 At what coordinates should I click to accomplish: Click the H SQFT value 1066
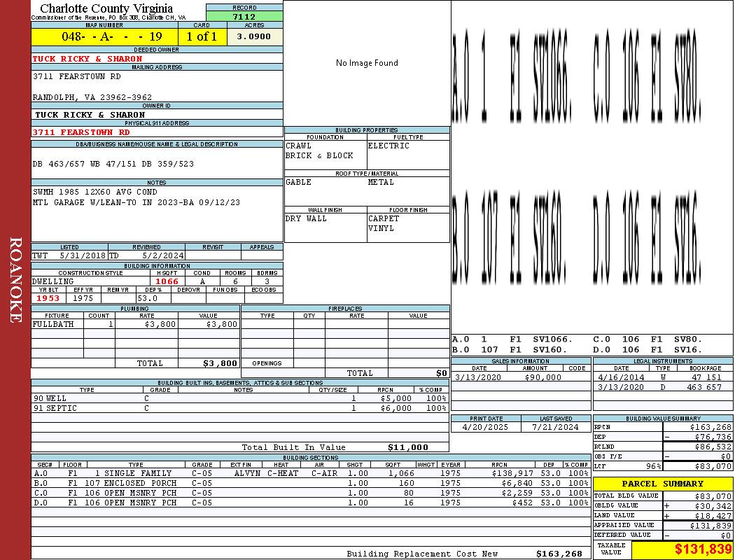coord(167,281)
